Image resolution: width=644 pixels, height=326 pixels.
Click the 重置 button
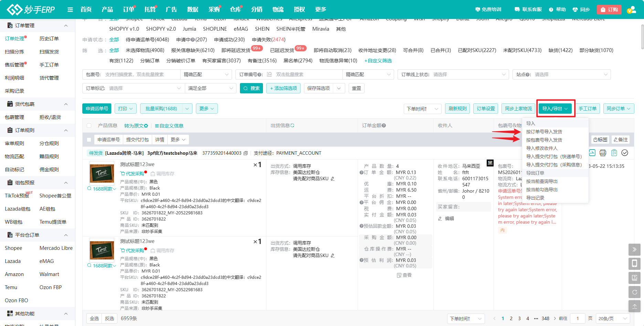pos(357,88)
